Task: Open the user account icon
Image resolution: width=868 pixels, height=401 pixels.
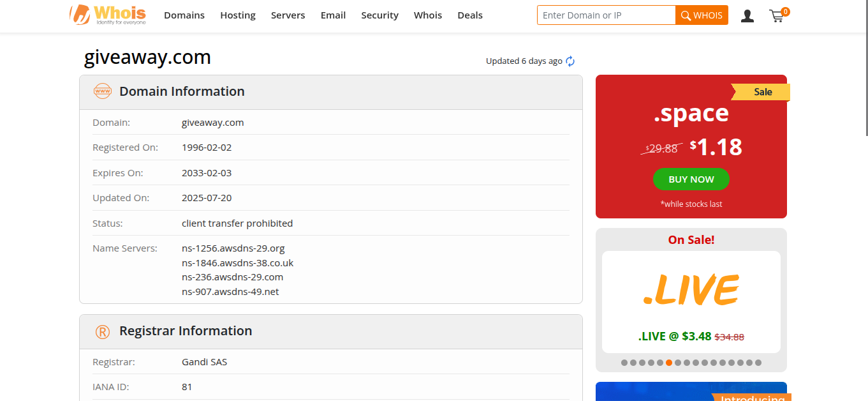Action: coord(747,16)
